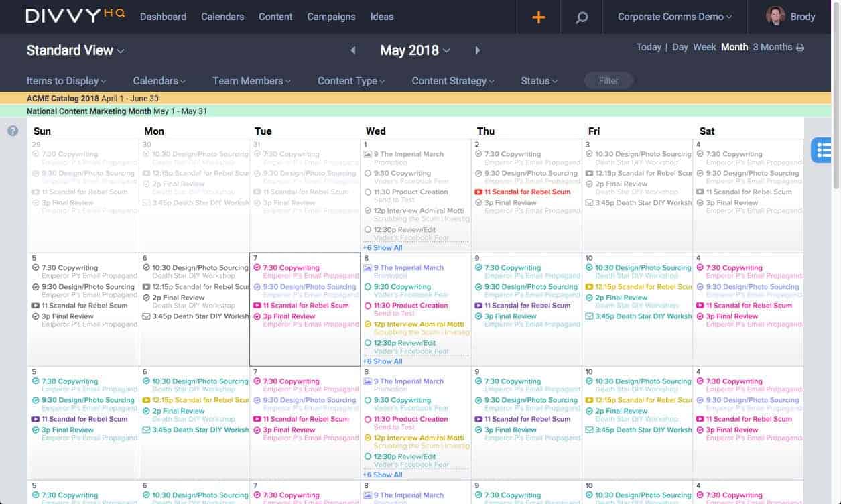
Task: Click envelope icon on day 3 Death Star item
Action: click(x=589, y=202)
